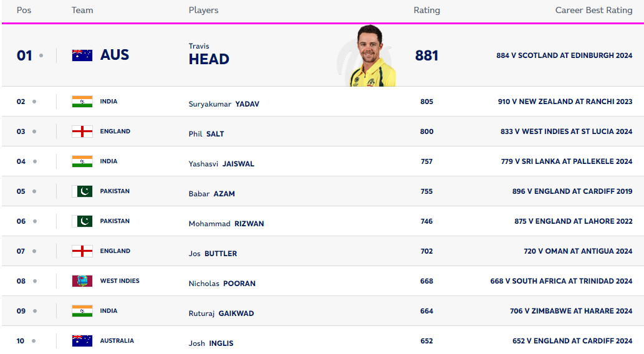
Task: Select Nicholas POORAN's name
Action: [222, 284]
